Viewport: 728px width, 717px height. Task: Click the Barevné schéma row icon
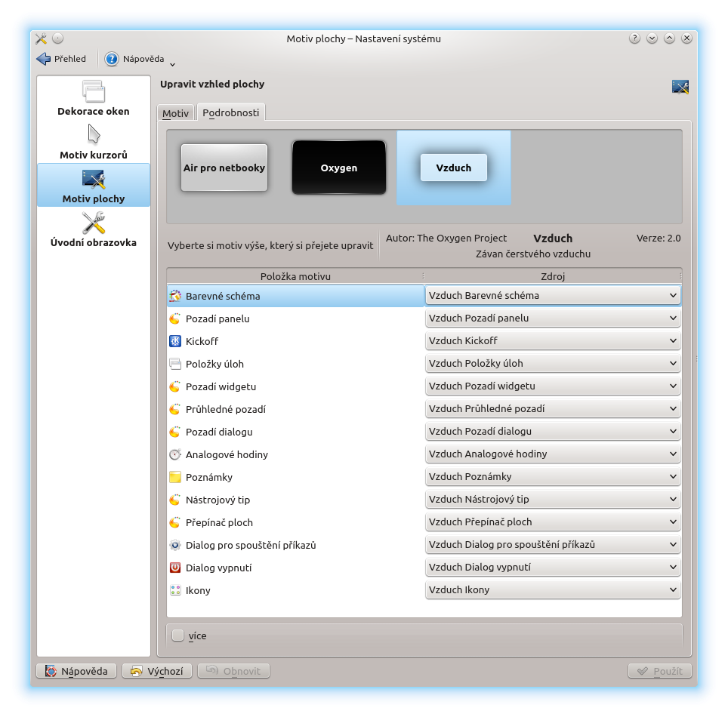[175, 296]
